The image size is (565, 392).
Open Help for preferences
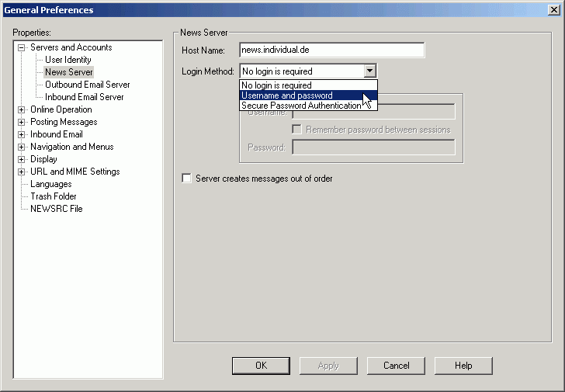tap(463, 366)
